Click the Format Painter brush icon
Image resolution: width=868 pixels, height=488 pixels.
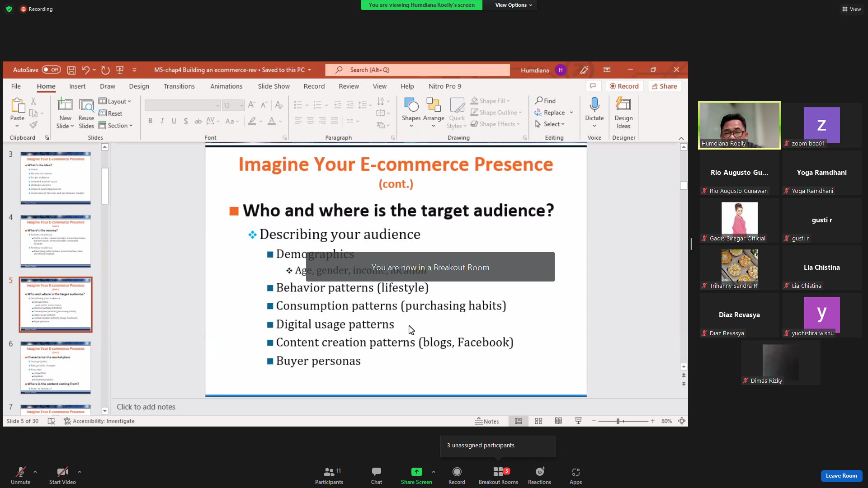coord(33,125)
